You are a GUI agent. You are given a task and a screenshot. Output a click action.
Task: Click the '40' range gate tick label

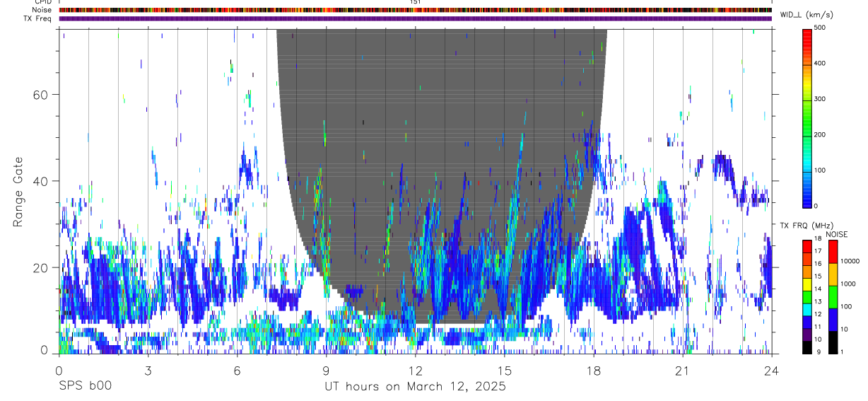[41, 181]
